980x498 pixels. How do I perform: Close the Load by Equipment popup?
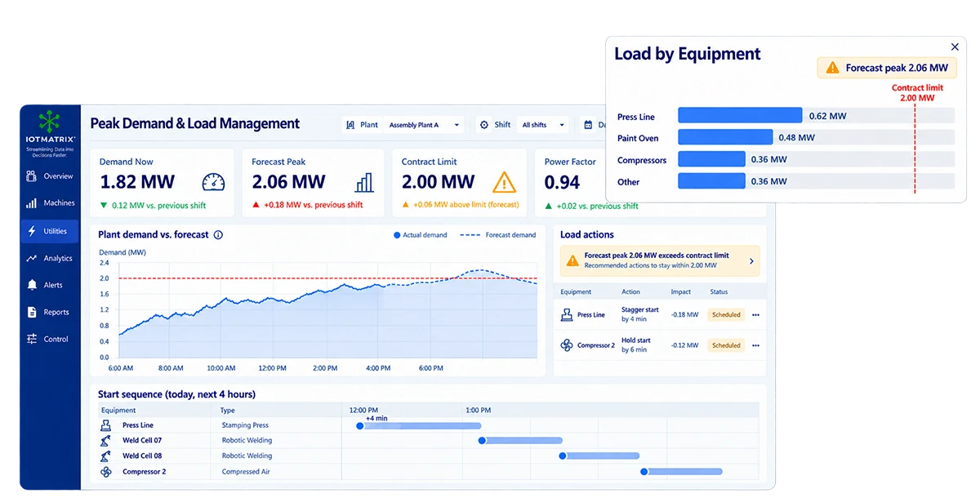point(955,47)
